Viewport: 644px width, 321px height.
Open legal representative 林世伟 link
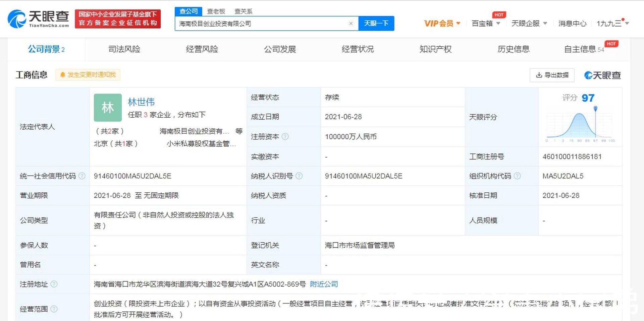(x=141, y=102)
